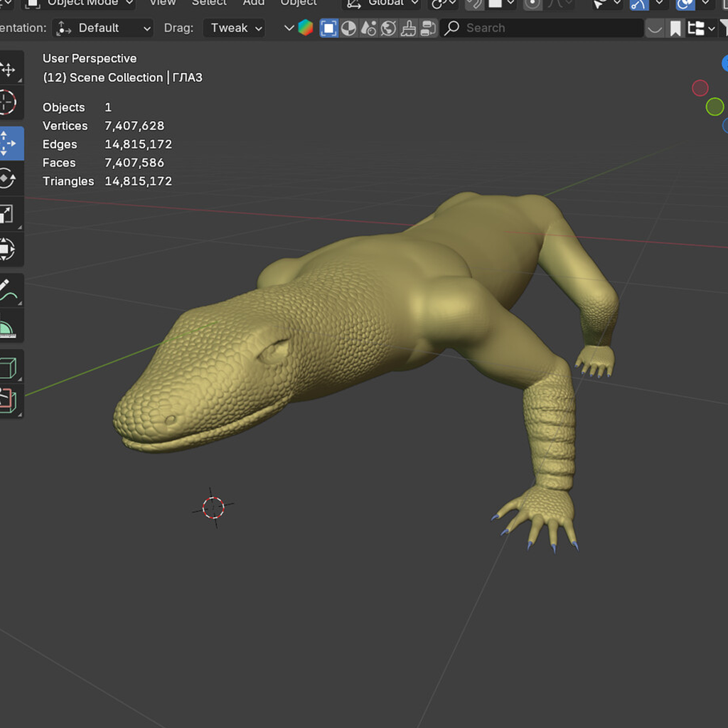Toggle the curved-line button right of Search
Image resolution: width=728 pixels, height=728 pixels.
[x=655, y=28]
